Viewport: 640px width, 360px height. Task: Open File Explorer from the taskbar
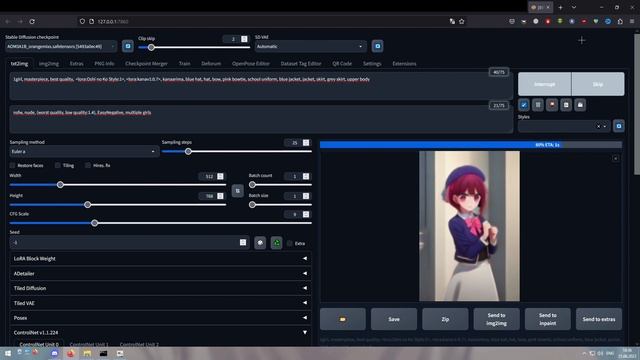click(87, 353)
